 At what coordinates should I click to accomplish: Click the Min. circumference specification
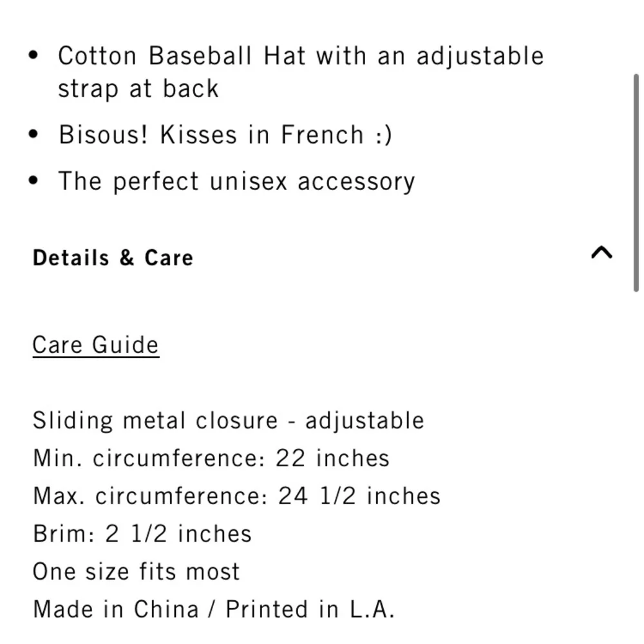coord(211,458)
